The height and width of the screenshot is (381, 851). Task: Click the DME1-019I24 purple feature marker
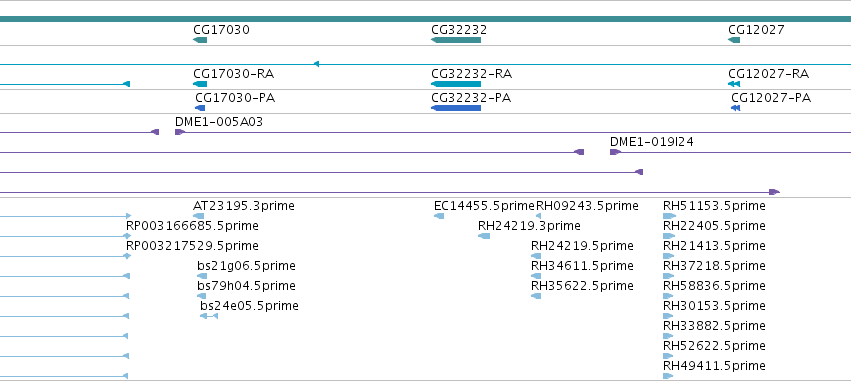click(615, 152)
